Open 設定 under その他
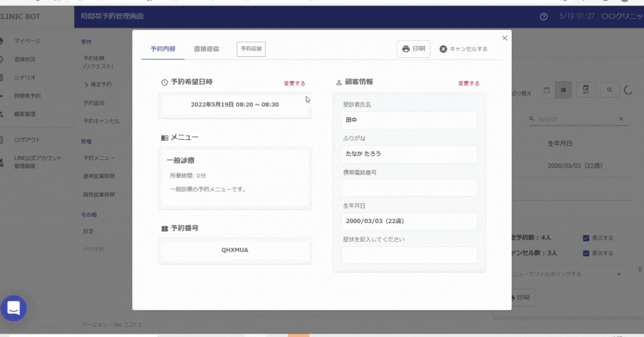This screenshot has width=644, height=337. (89, 231)
